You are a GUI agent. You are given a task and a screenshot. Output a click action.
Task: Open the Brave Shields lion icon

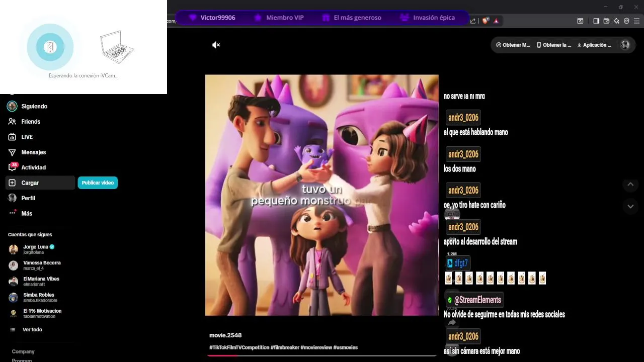click(486, 21)
